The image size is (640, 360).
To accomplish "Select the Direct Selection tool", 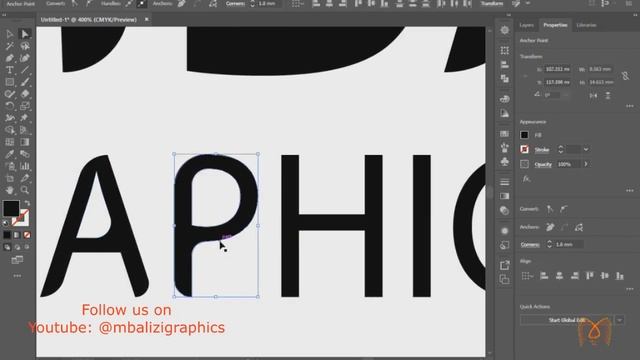I will (x=25, y=34).
